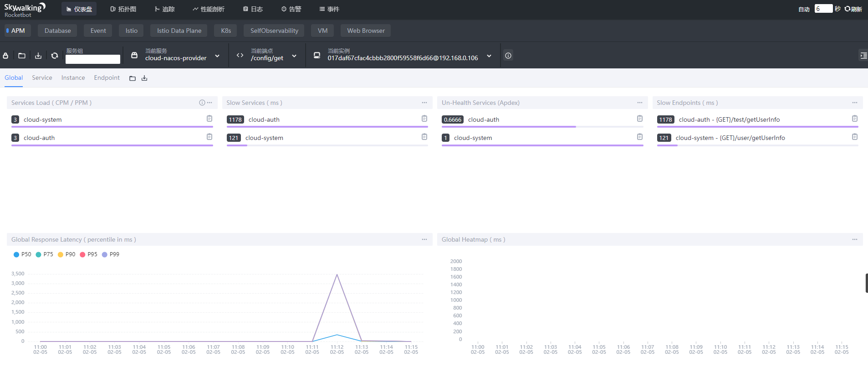868x388 pixels.
Task: Open the 事件 event menu
Action: click(x=329, y=9)
